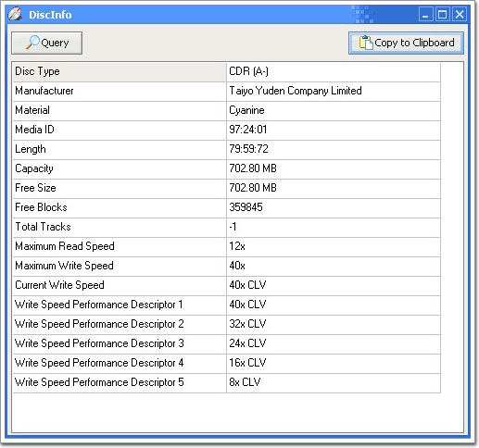Click the Current Write Speed row label

coord(120,286)
